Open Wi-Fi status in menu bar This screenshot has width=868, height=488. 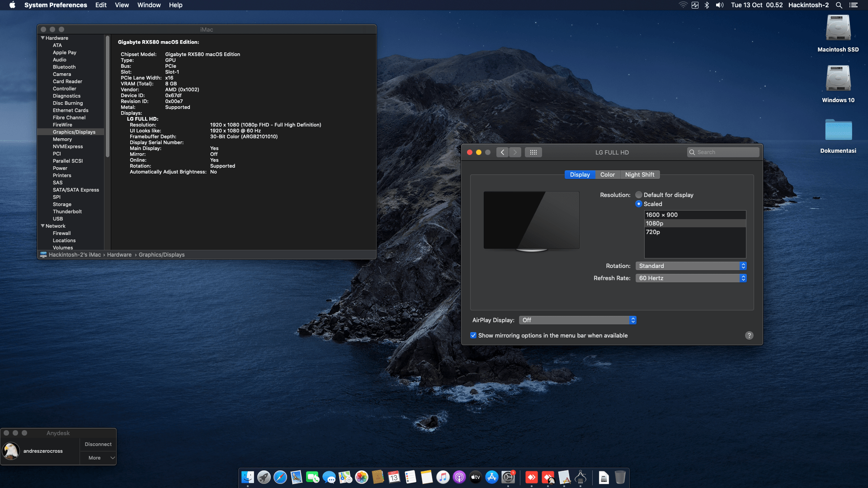tap(683, 5)
